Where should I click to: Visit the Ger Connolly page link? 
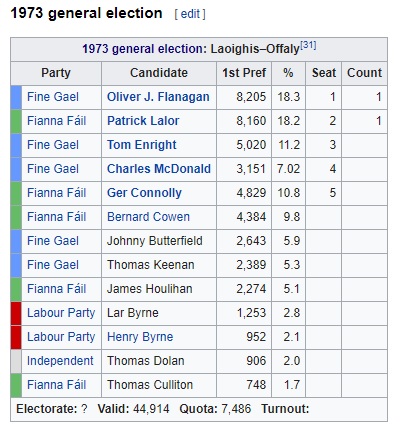pyautogui.click(x=144, y=193)
